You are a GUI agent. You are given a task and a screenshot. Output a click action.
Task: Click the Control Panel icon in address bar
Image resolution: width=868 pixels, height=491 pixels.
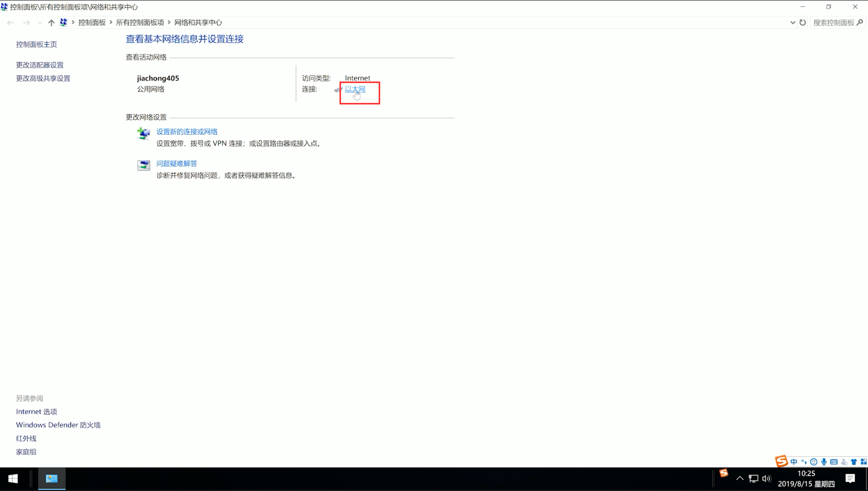64,22
